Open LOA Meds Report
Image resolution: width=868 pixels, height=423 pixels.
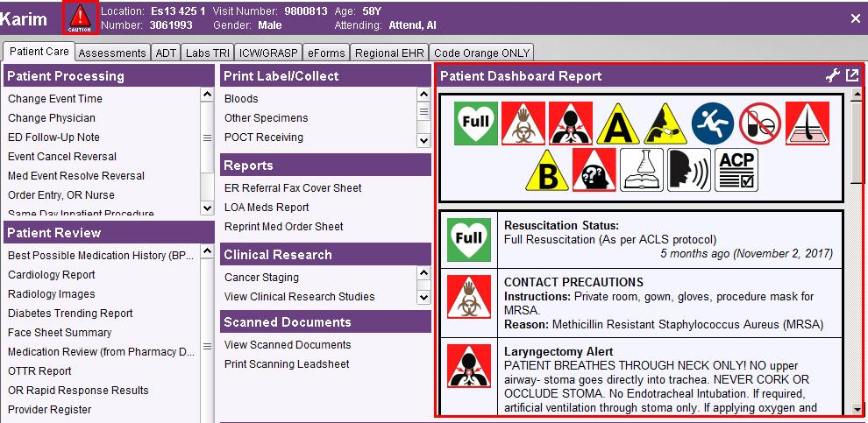267,208
